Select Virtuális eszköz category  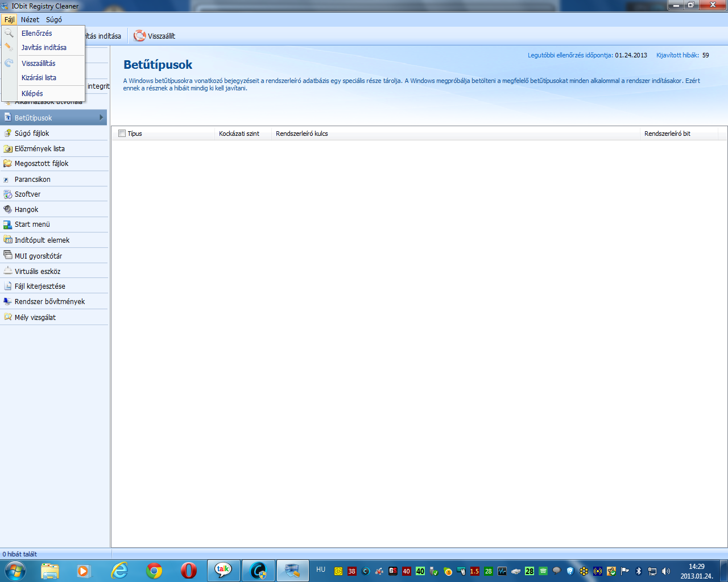53,271
